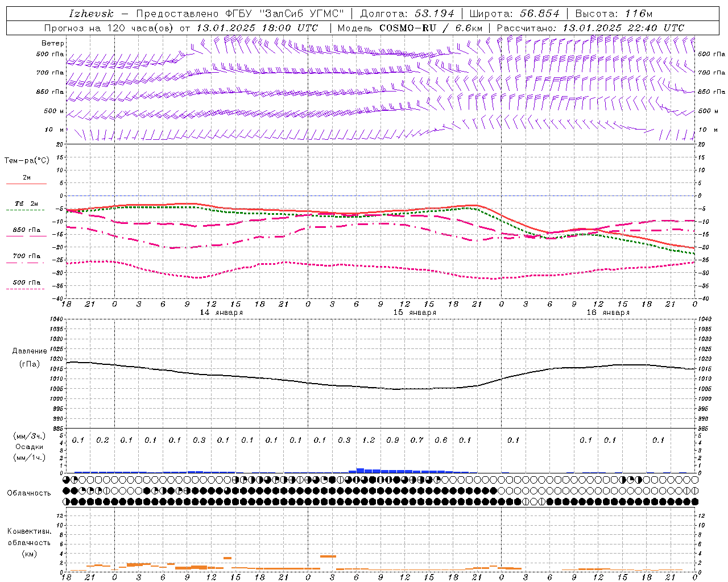Click the "Конвективн." convective cloud label

coord(30,531)
